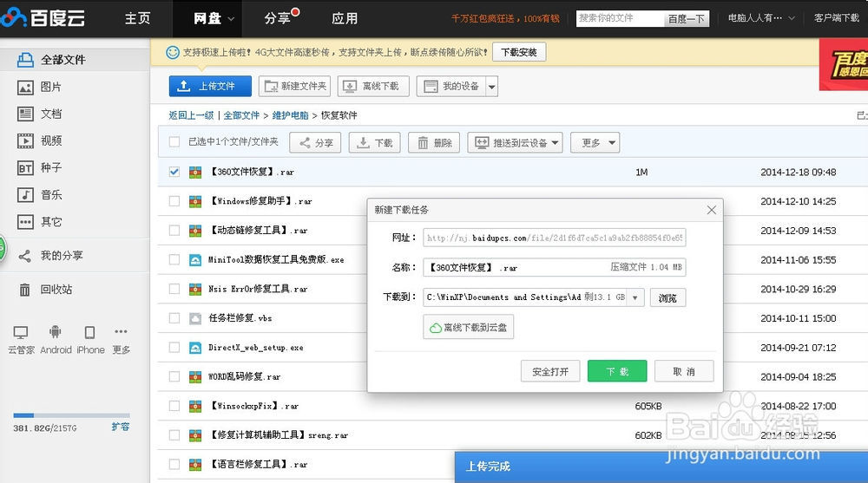Click the 分享 share toolbar button
Screen dimensions: 868x483
[x=316, y=143]
